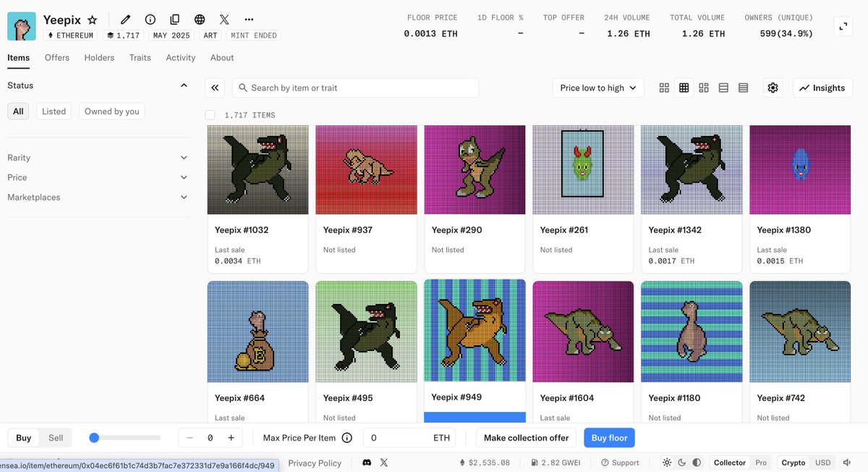This screenshot has height=472, width=868.
Task: Open the collection info circle icon
Action: click(150, 20)
